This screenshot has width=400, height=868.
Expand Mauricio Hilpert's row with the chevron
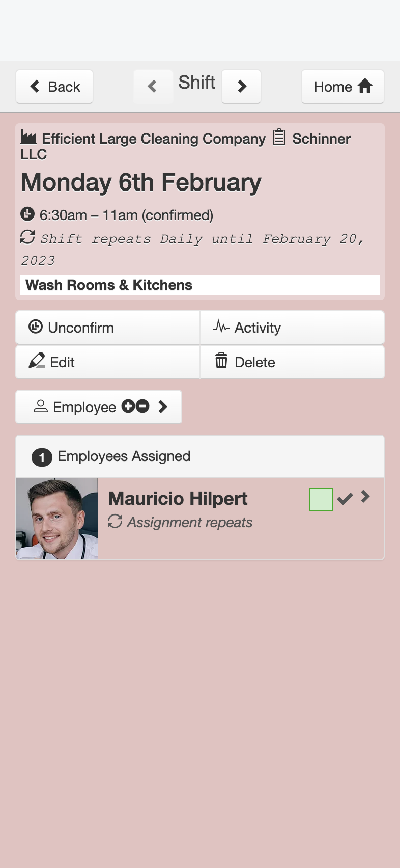point(365,496)
